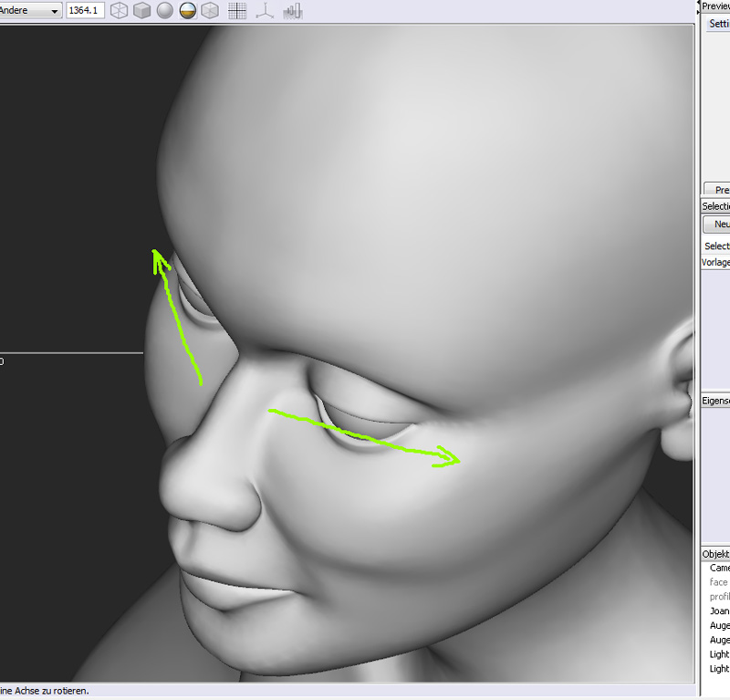The width and height of the screenshot is (730, 700).
Task: Open the Preview panel header
Action: pyautogui.click(x=715, y=6)
